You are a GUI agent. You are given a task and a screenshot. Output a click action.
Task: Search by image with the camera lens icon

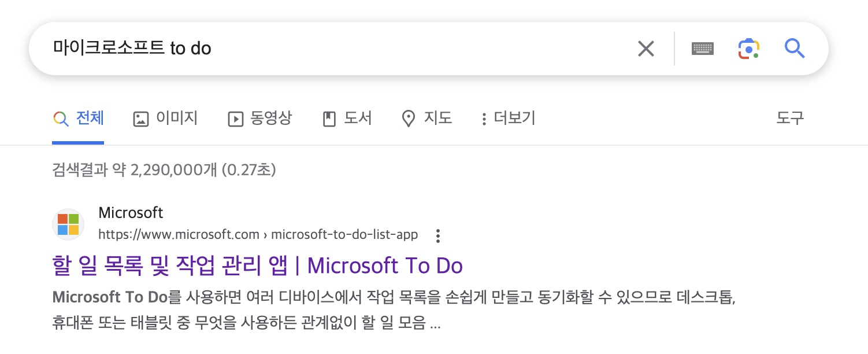point(748,49)
